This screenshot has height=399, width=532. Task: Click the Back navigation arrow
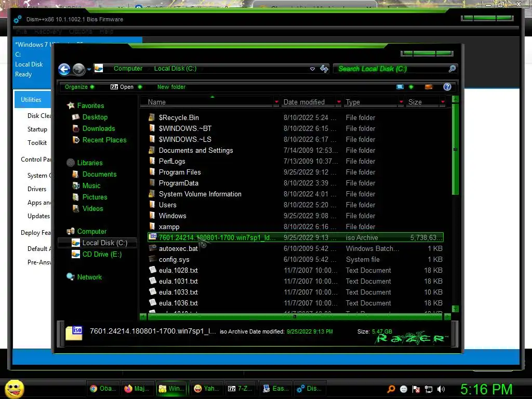click(x=64, y=69)
